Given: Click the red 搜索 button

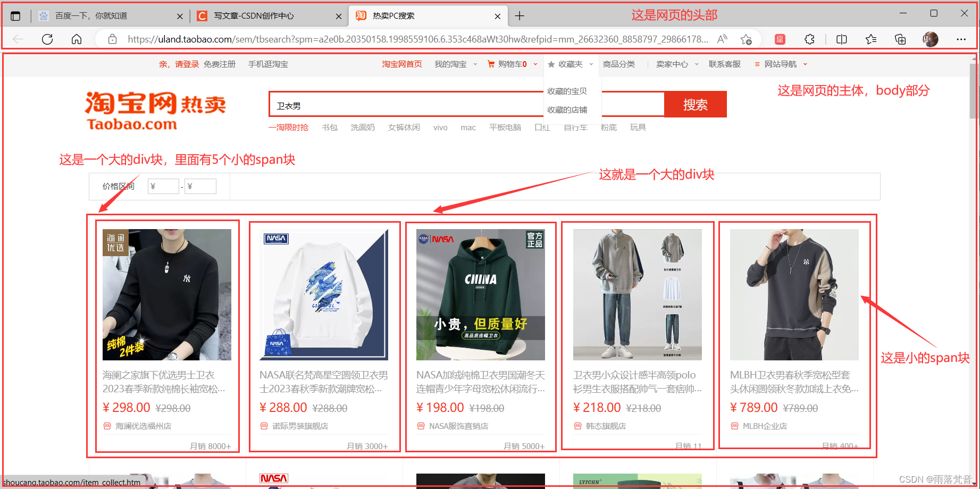Looking at the screenshot, I should point(696,105).
